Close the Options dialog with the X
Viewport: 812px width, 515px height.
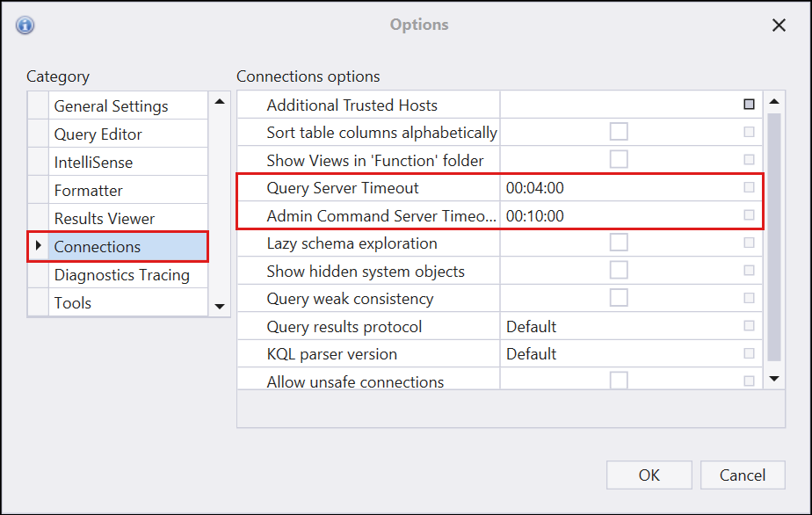779,25
